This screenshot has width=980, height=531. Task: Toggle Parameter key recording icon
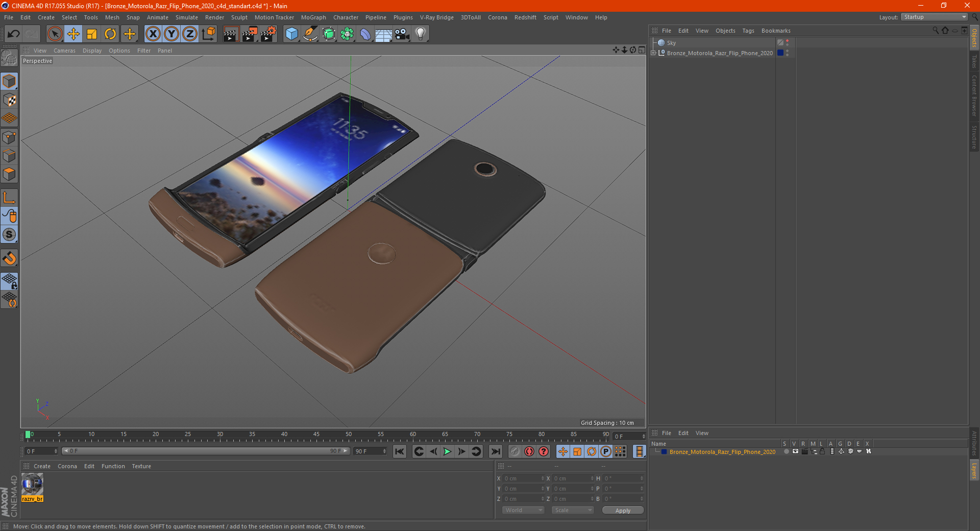pyautogui.click(x=605, y=451)
